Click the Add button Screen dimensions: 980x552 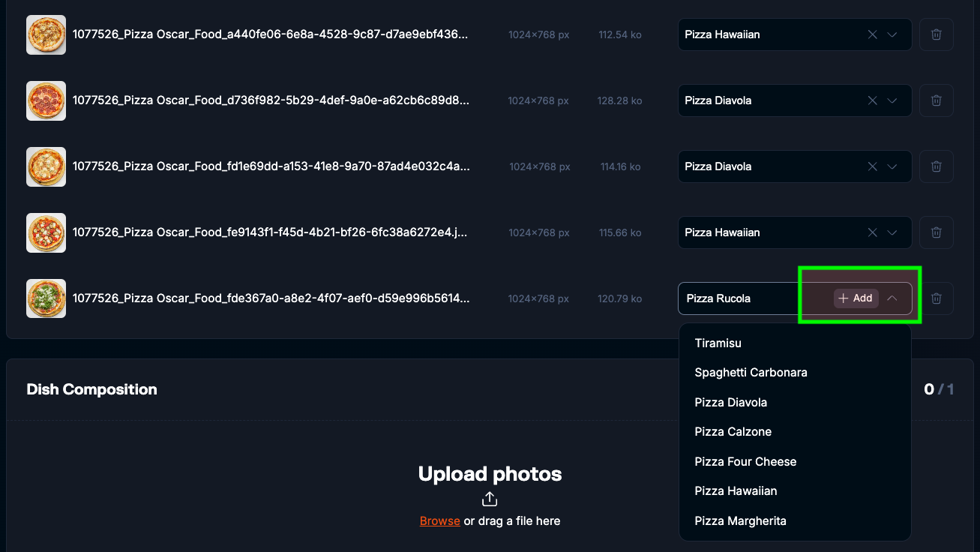(856, 298)
